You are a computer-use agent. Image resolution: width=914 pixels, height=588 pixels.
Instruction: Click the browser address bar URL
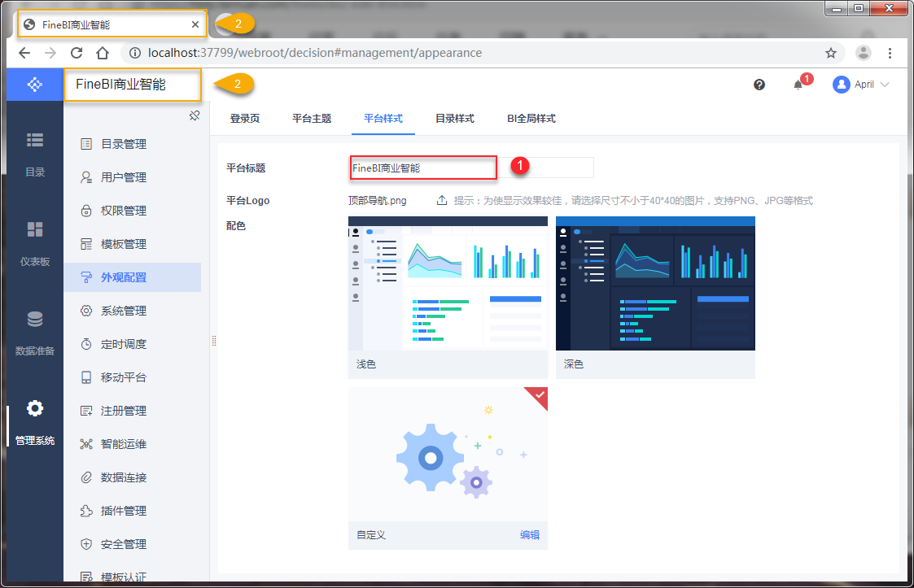315,53
